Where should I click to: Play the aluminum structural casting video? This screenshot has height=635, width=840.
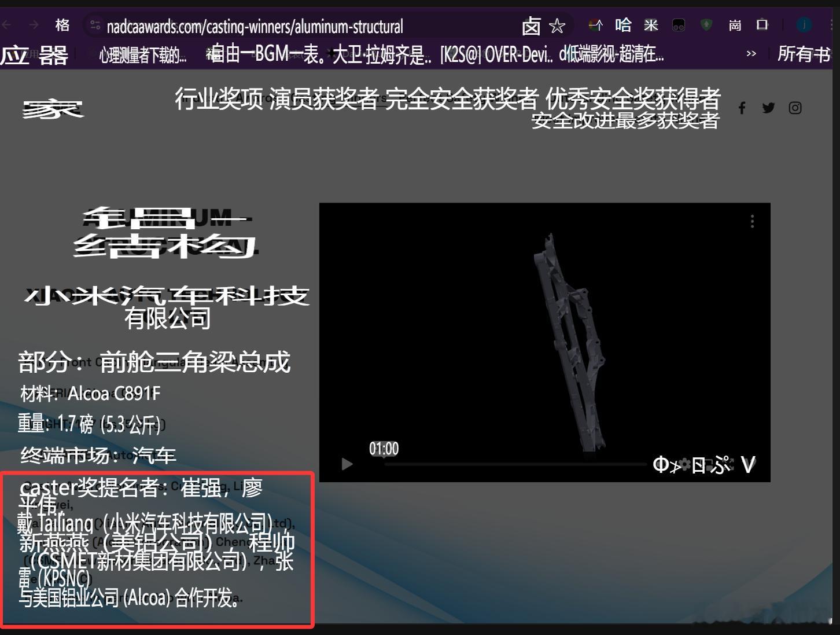click(x=347, y=464)
